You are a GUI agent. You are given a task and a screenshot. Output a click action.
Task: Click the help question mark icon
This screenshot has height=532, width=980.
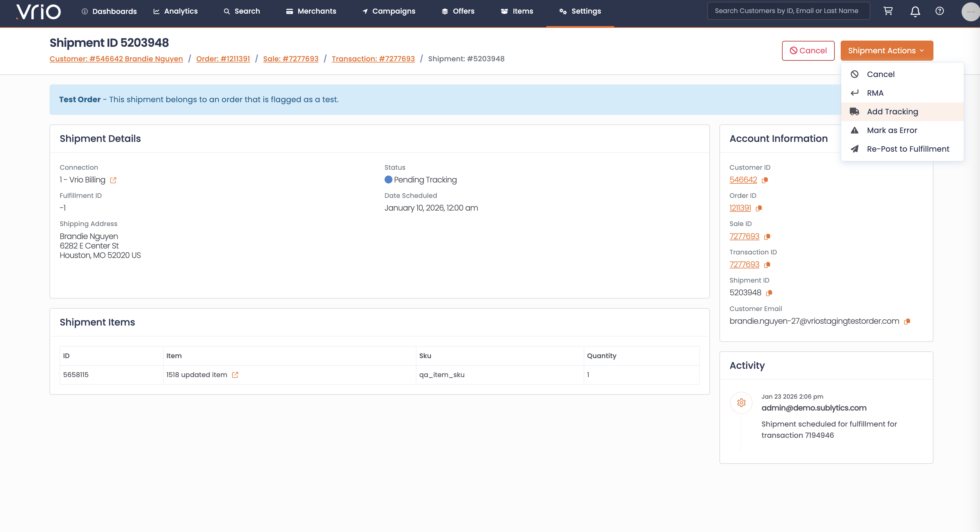click(x=939, y=11)
